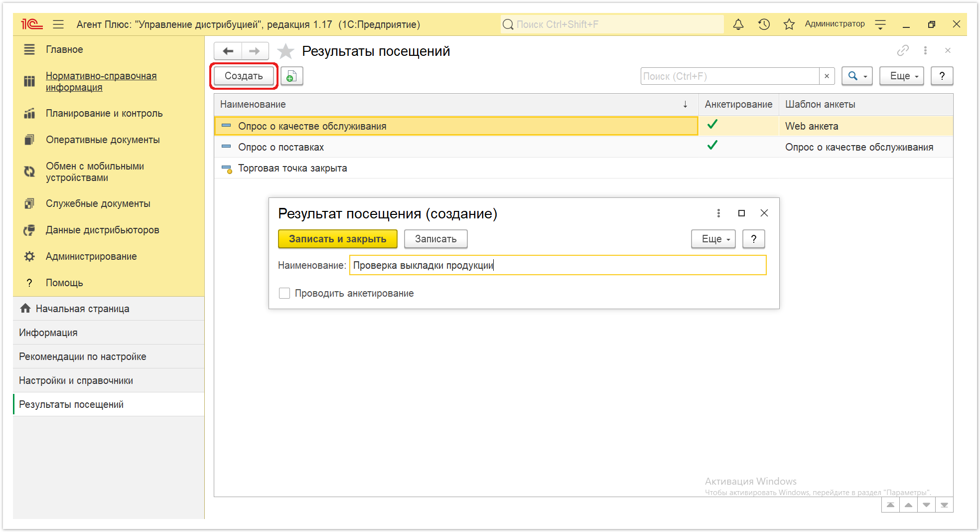Expand the Еще dropdown in the list toolbar
Image resolution: width=980 pixels, height=532 pixels.
click(x=902, y=76)
